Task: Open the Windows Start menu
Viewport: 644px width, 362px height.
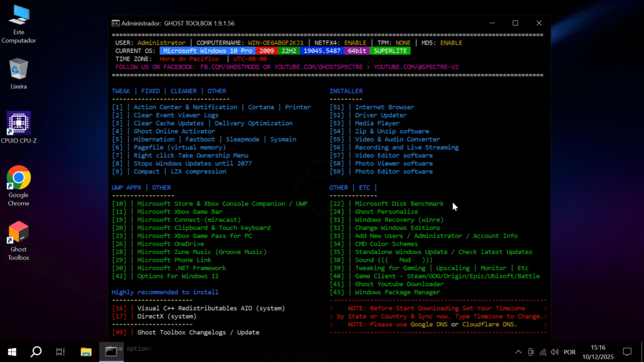Action: tap(11, 352)
